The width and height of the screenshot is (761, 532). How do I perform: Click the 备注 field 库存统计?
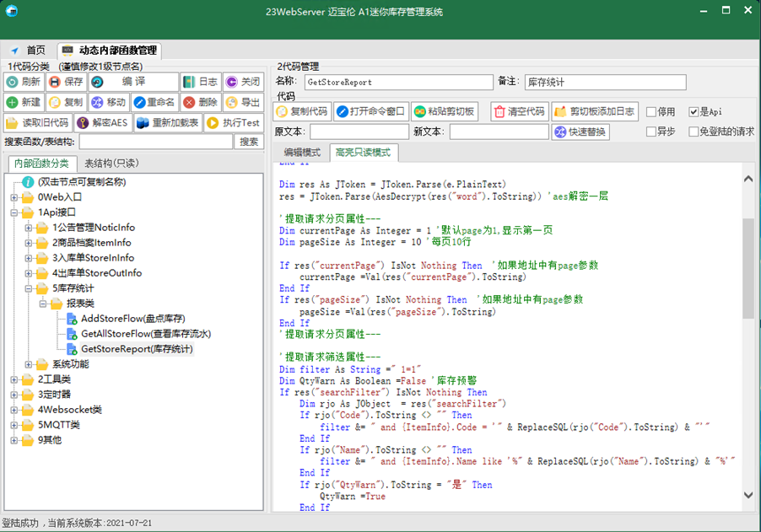point(606,82)
